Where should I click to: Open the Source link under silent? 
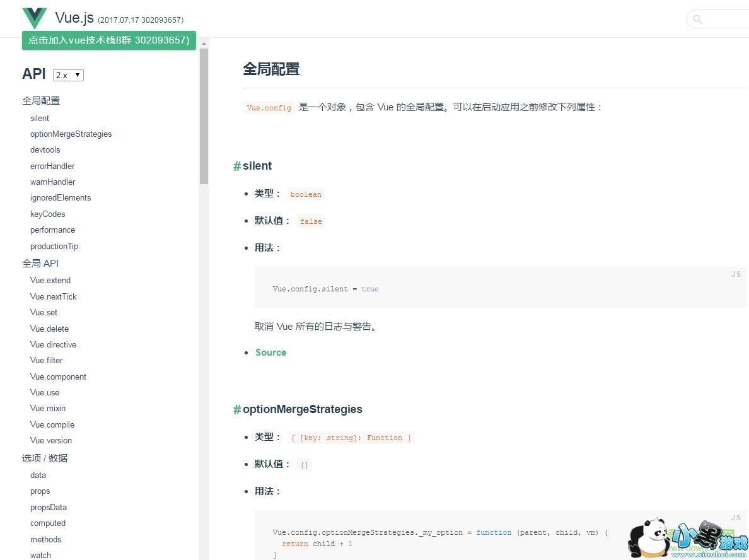coord(271,352)
